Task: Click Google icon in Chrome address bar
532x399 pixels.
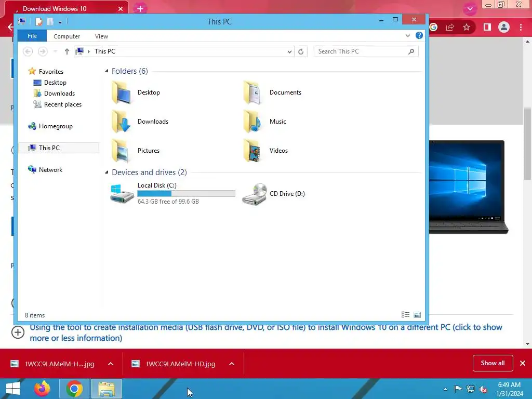Action: 433,27
